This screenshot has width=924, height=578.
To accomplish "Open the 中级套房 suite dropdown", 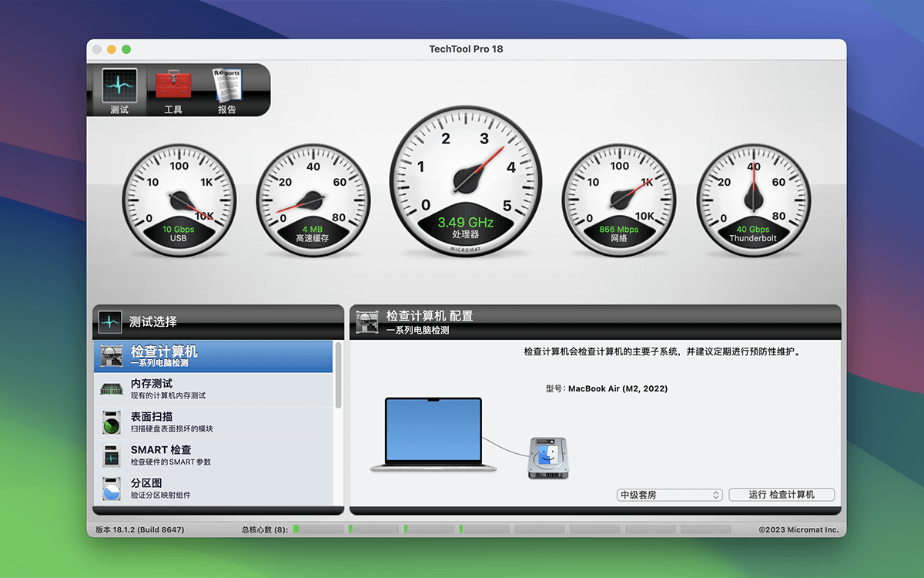I will (x=670, y=495).
